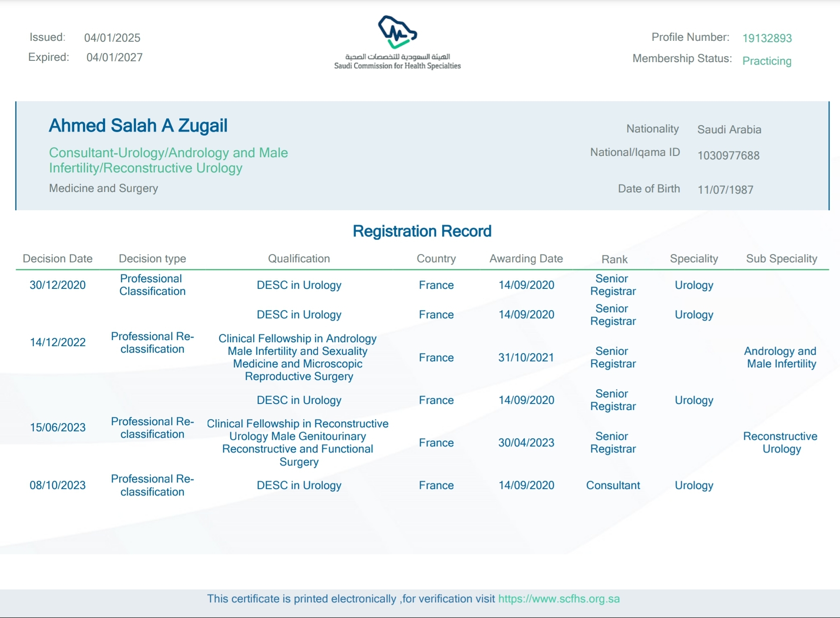Click the issued date 04/01/2025
This screenshot has width=840, height=618.
coord(112,38)
